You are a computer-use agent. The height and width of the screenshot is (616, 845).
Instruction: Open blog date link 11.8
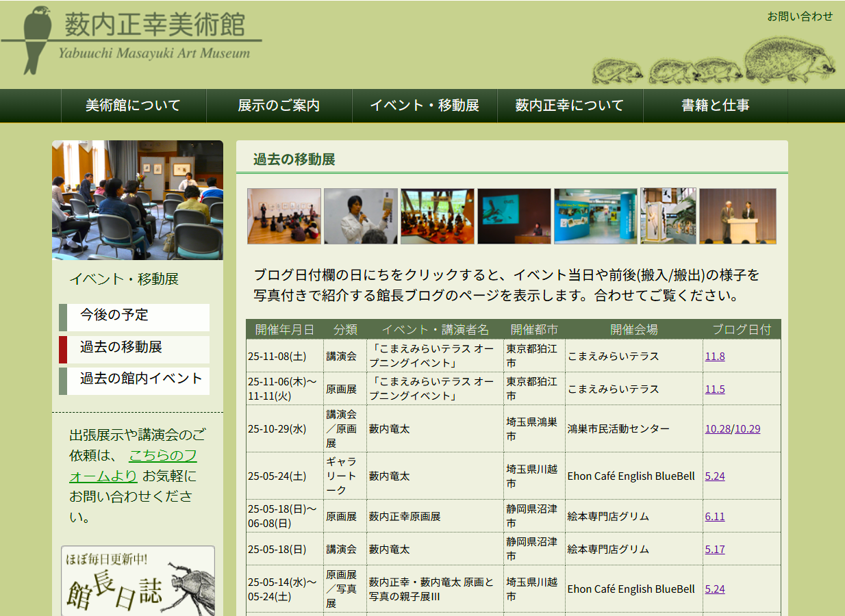(715, 356)
